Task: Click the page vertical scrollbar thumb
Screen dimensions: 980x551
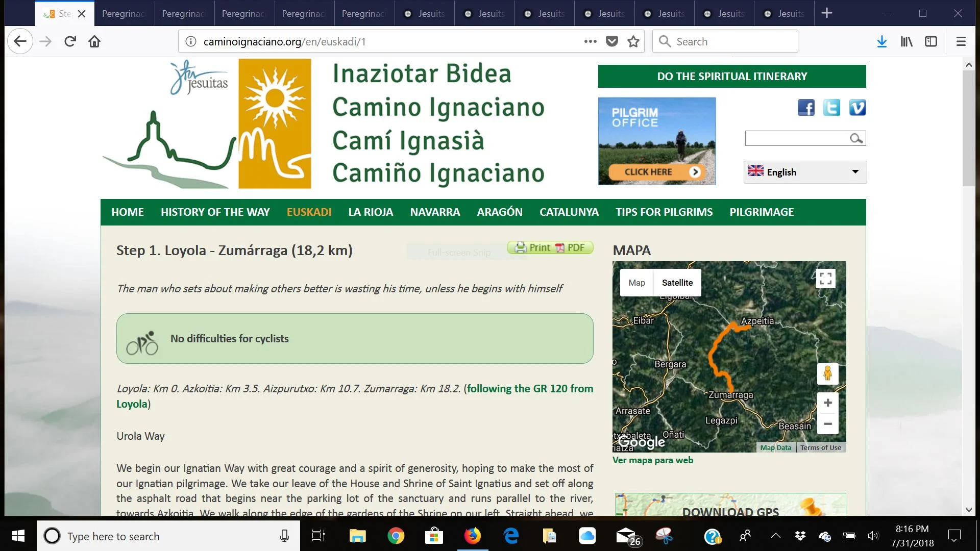Action: (x=968, y=128)
